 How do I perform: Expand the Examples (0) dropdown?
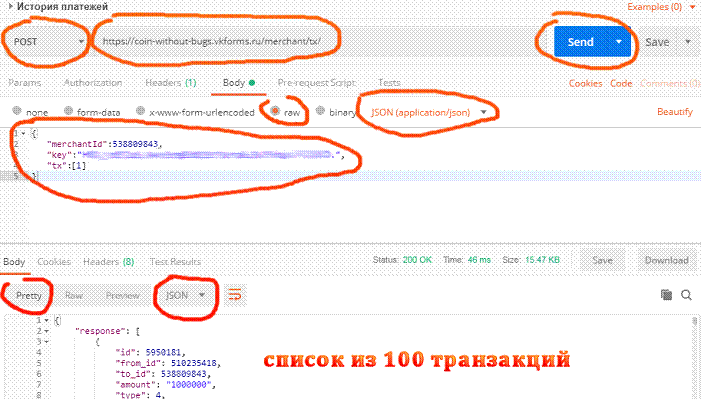click(661, 7)
